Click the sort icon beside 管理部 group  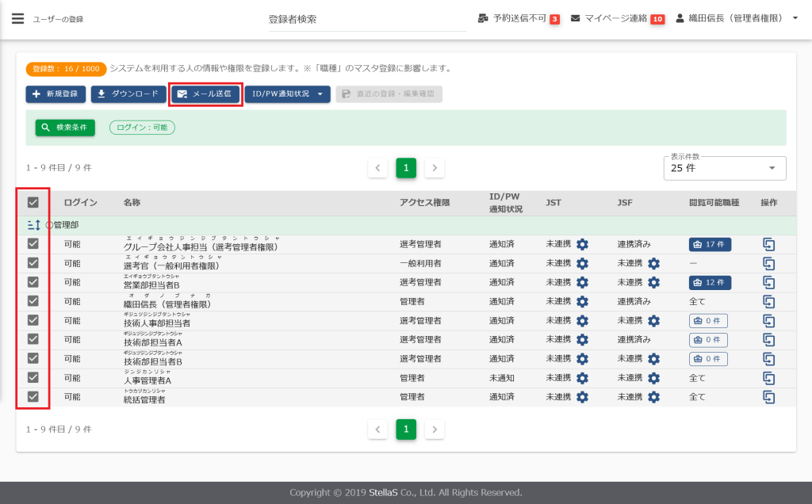(x=33, y=225)
